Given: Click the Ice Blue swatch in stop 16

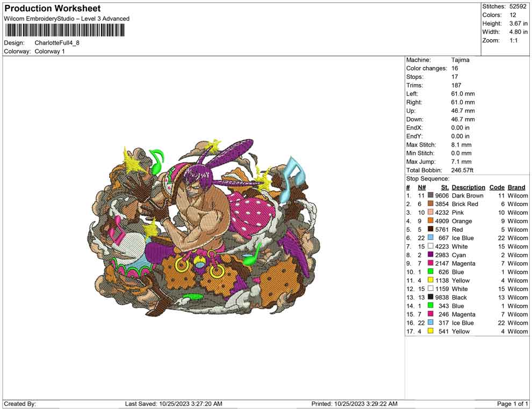Looking at the screenshot, I should pos(430,322).
